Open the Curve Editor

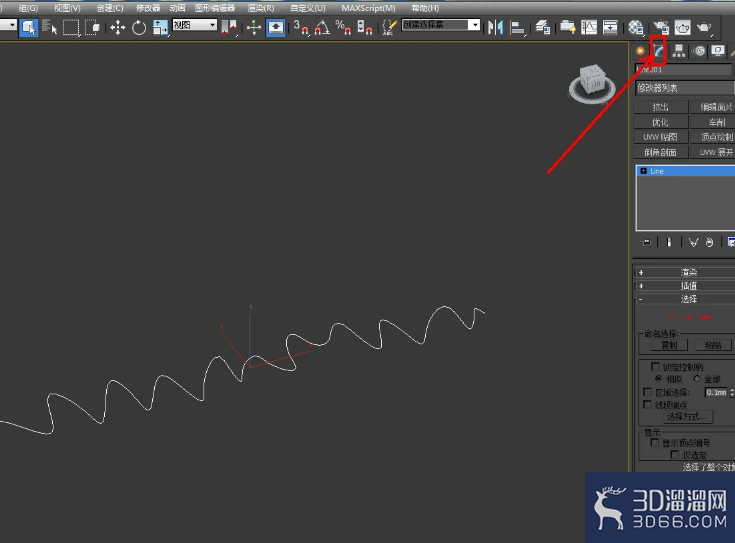click(589, 27)
